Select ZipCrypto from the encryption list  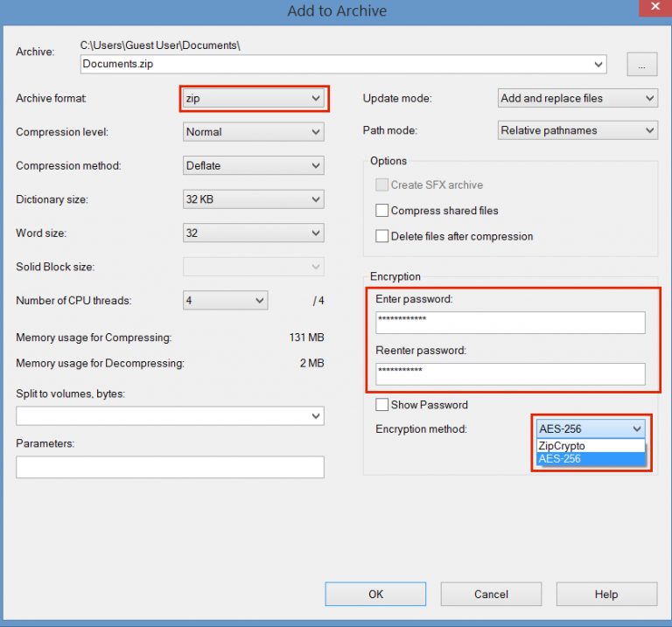[x=591, y=446]
